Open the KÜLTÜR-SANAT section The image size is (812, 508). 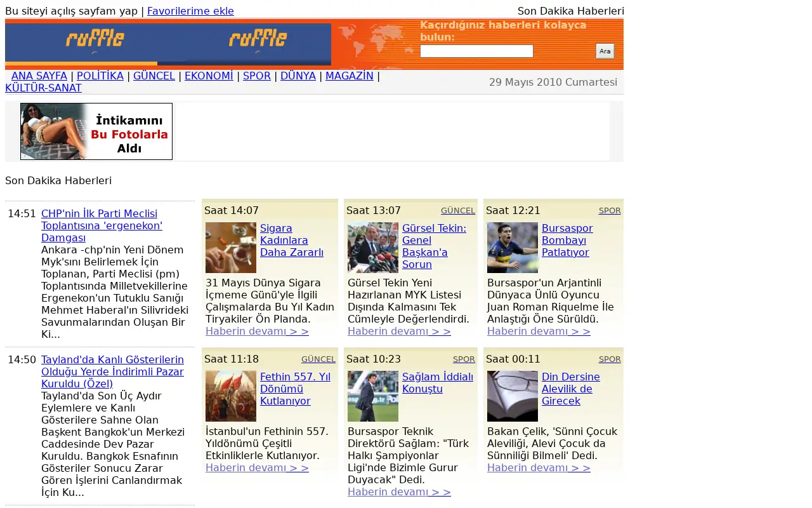43,88
